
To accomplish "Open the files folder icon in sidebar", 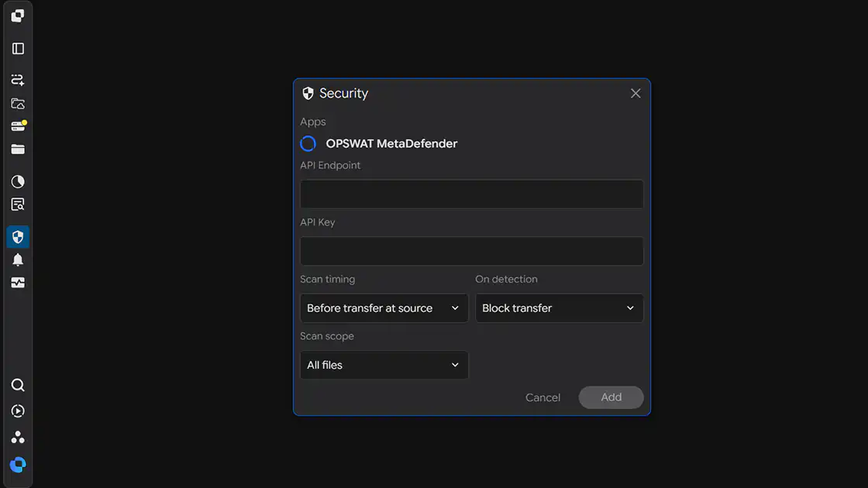I will [x=18, y=149].
